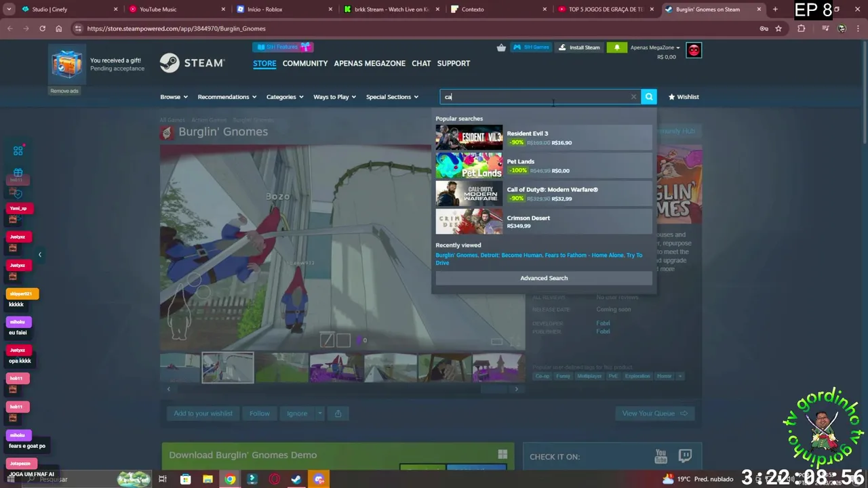The height and width of the screenshot is (488, 868).
Task: Click the Install Steam button
Action: coord(579,47)
